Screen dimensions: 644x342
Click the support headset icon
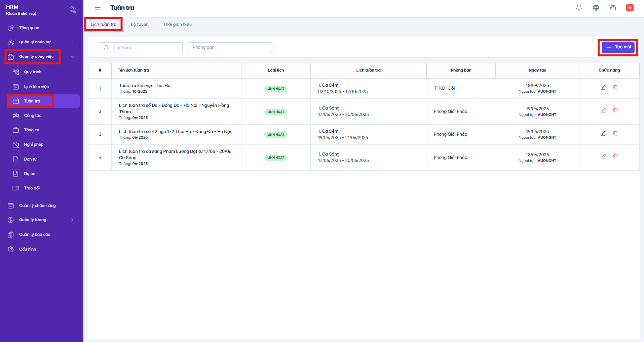pos(613,8)
